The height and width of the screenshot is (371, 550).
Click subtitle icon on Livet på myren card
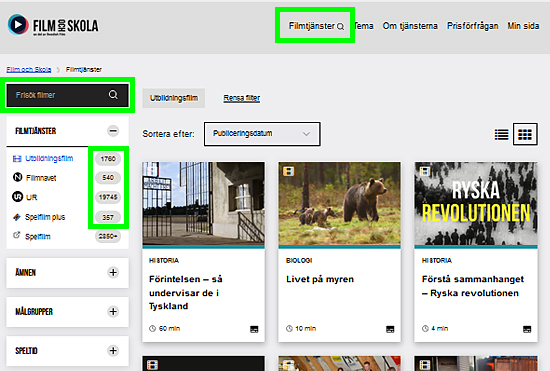click(x=390, y=329)
